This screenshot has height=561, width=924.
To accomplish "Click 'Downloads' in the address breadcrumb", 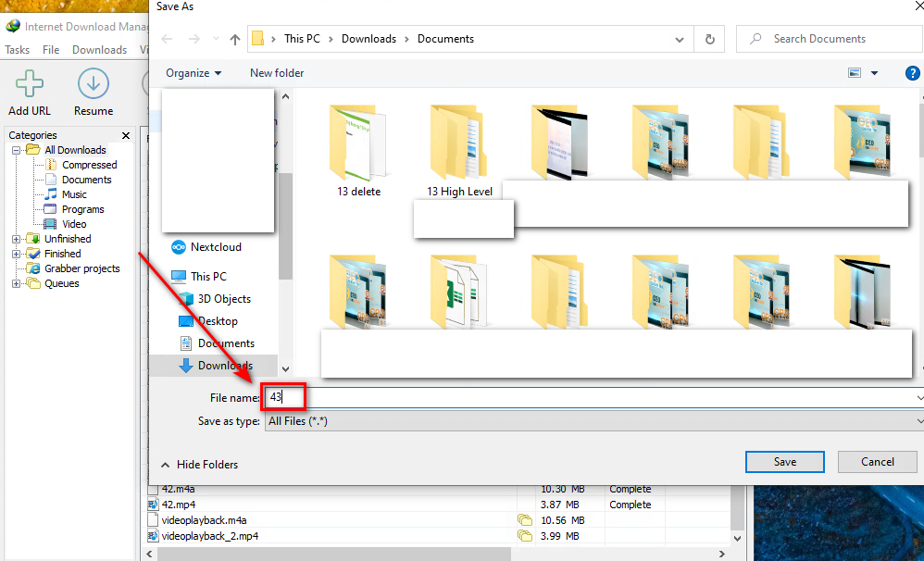I will pyautogui.click(x=368, y=39).
